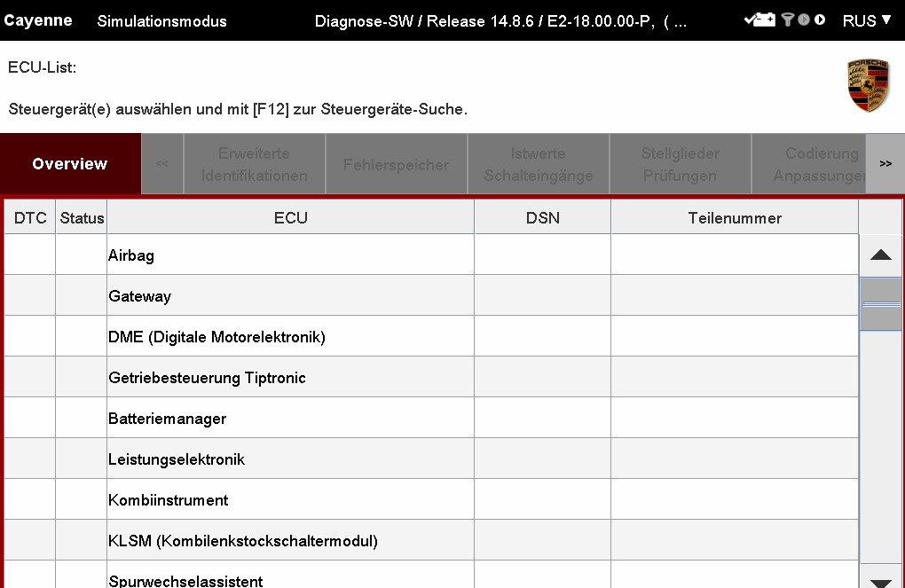Click the white play arrow icon

821,20
